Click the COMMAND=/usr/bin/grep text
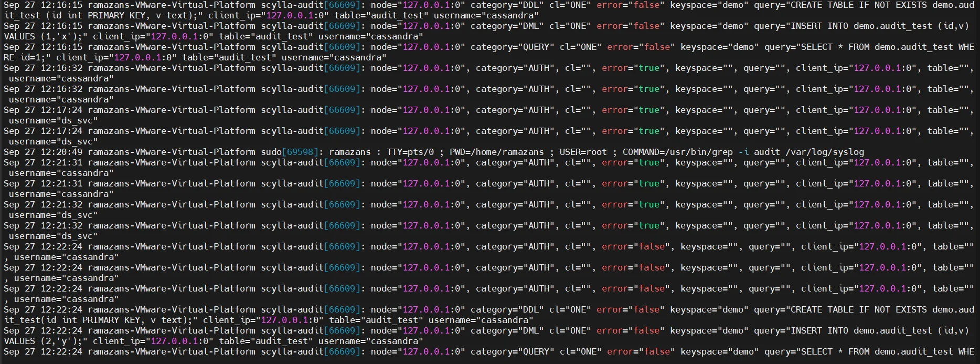Image resolution: width=980 pixels, height=364 pixels. click(x=677, y=152)
